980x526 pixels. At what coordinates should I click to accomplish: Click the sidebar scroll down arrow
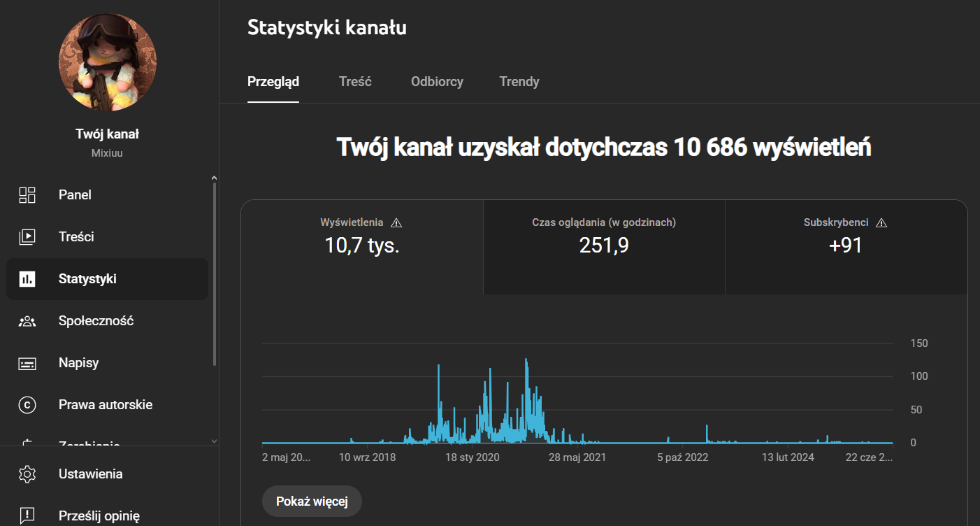(214, 441)
